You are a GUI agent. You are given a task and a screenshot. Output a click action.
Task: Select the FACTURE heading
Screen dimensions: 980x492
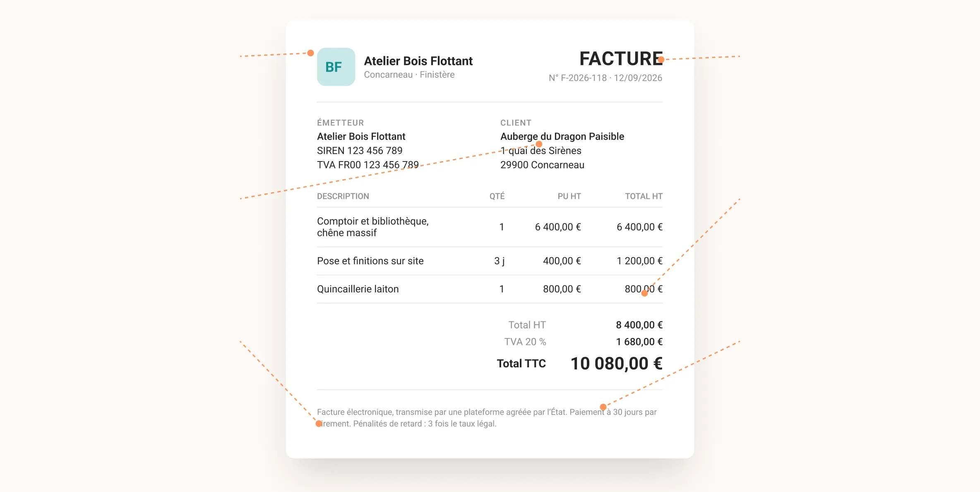coord(621,58)
